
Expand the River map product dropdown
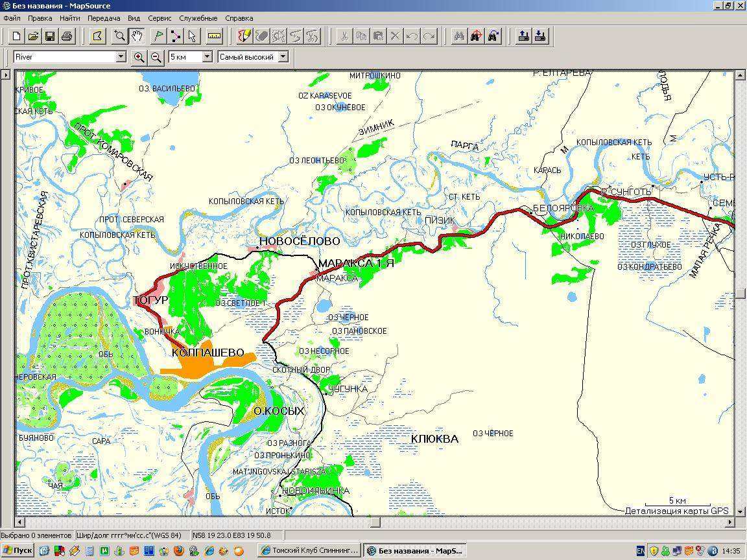[121, 57]
